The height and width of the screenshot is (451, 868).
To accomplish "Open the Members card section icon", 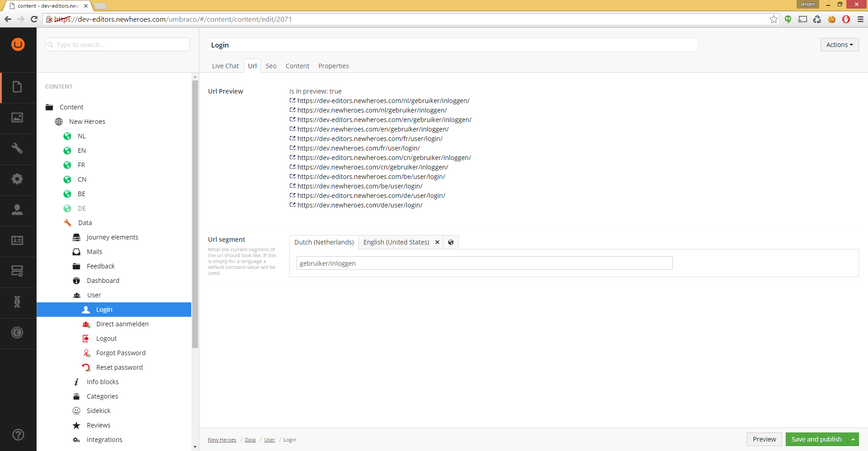I will [17, 240].
